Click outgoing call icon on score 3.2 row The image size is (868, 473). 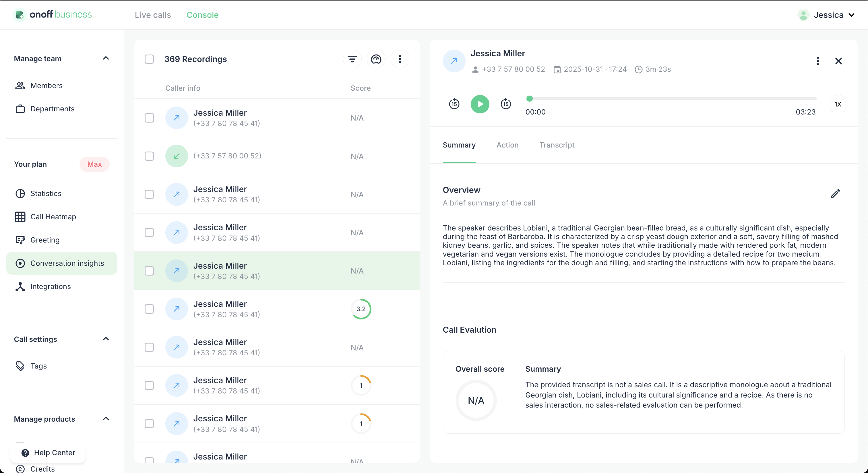point(176,309)
